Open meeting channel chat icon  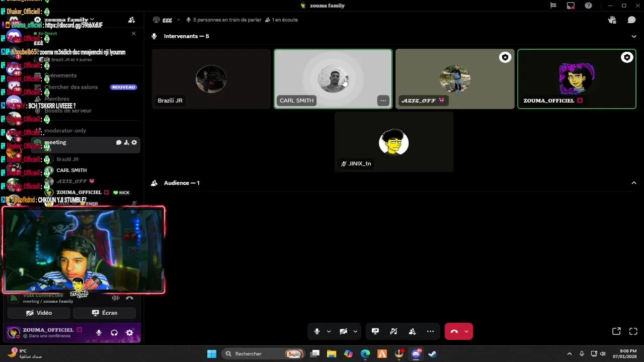tap(119, 143)
